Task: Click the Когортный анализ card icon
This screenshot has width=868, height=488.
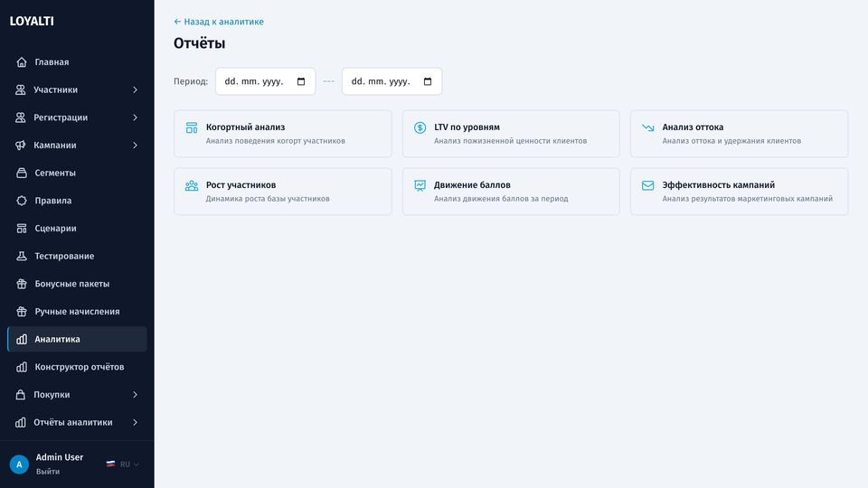Action: (192, 127)
